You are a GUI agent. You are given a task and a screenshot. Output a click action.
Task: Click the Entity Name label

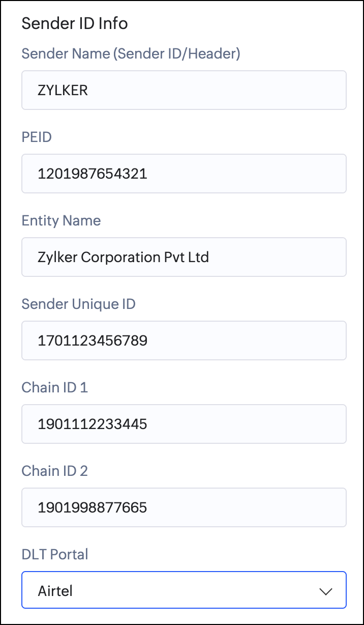coord(61,220)
